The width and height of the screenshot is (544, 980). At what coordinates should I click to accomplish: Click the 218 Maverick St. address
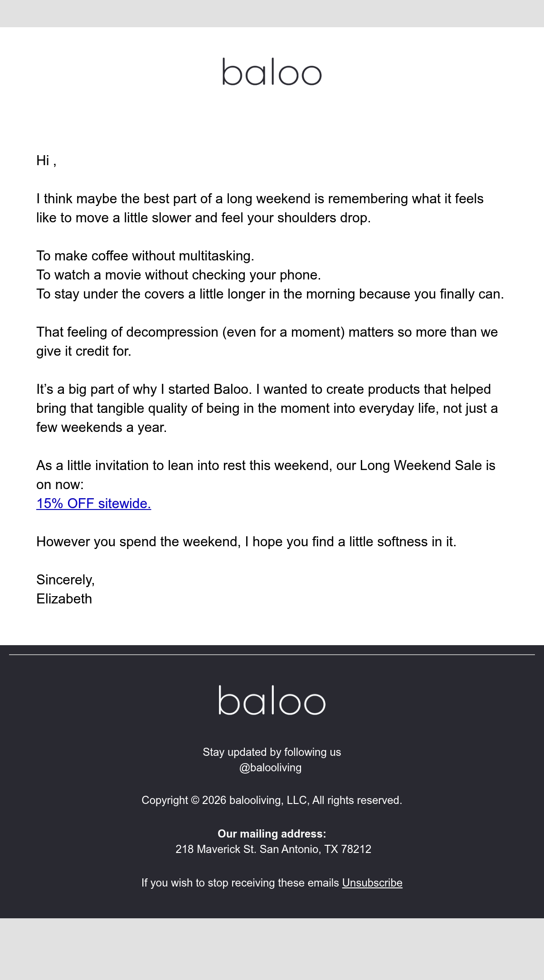(x=273, y=849)
